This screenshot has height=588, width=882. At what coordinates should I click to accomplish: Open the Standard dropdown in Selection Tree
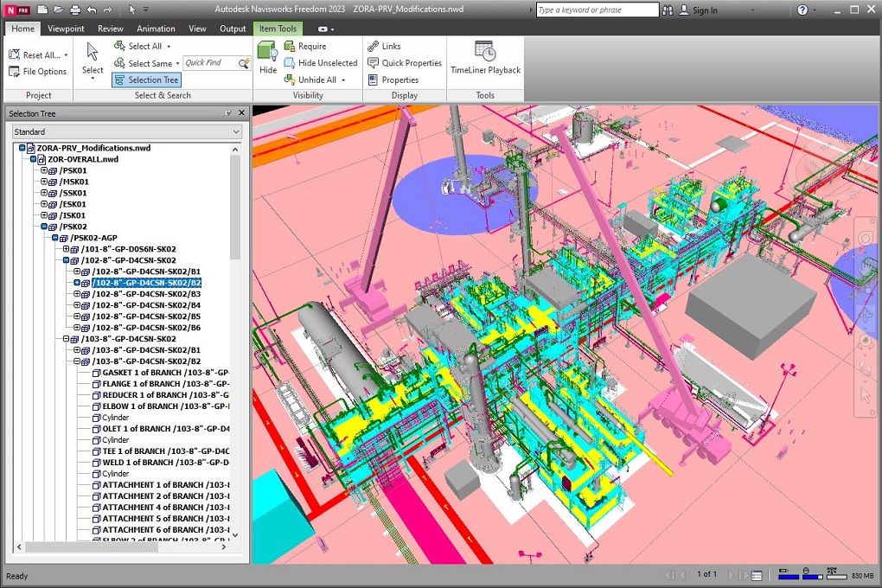(233, 131)
